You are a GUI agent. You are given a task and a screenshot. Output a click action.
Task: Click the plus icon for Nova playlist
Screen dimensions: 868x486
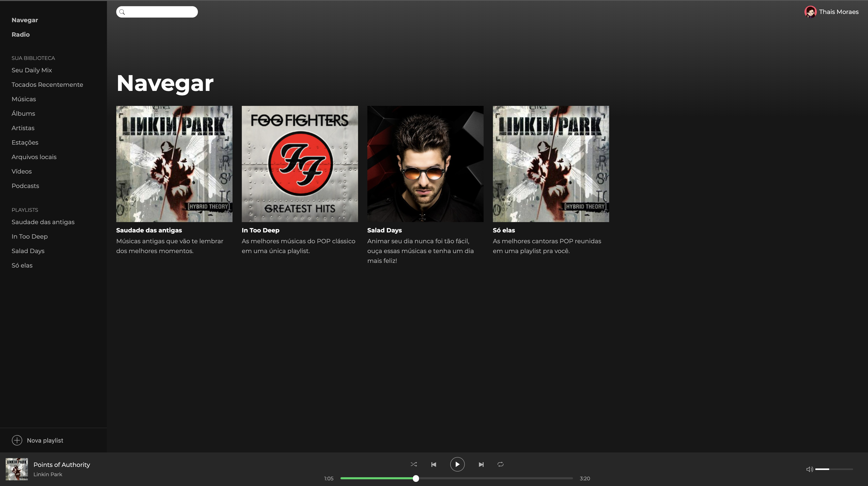click(17, 440)
